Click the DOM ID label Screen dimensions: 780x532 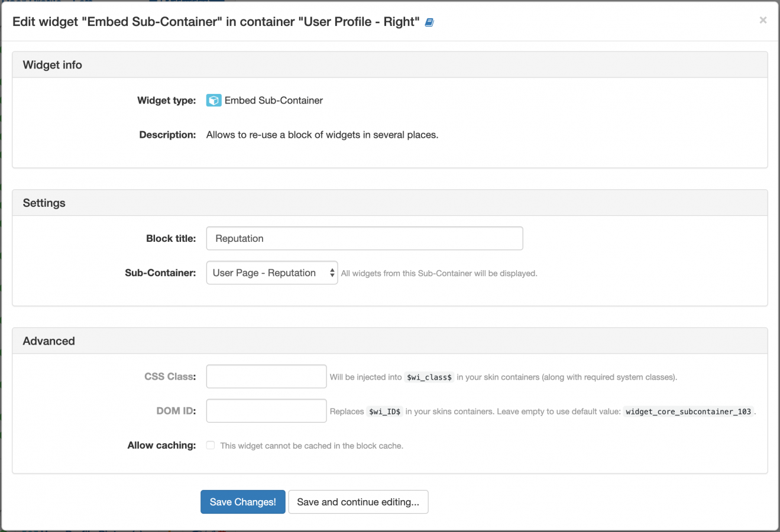coord(176,411)
